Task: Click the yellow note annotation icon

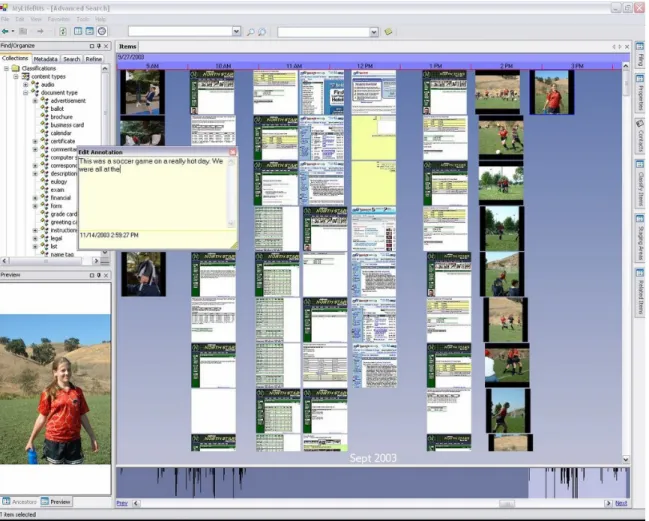Action: 388,31
